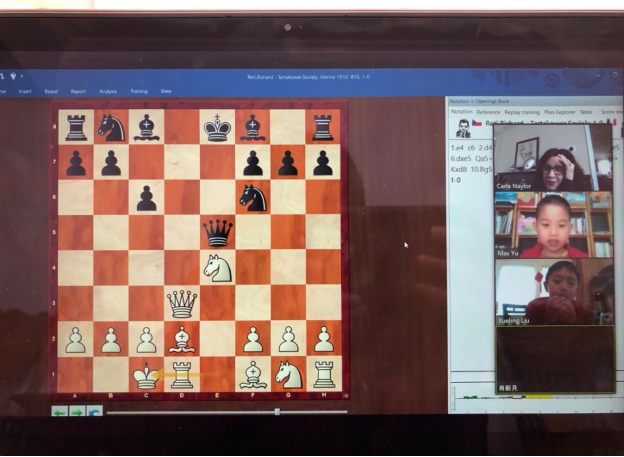624x457 pixels.
Task: Select the black knight on f6
Action: [x=253, y=197]
